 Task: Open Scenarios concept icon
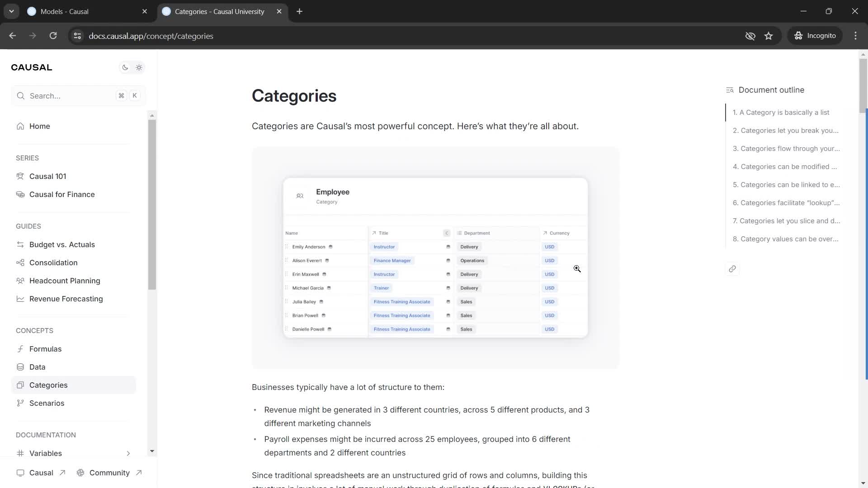(x=20, y=404)
